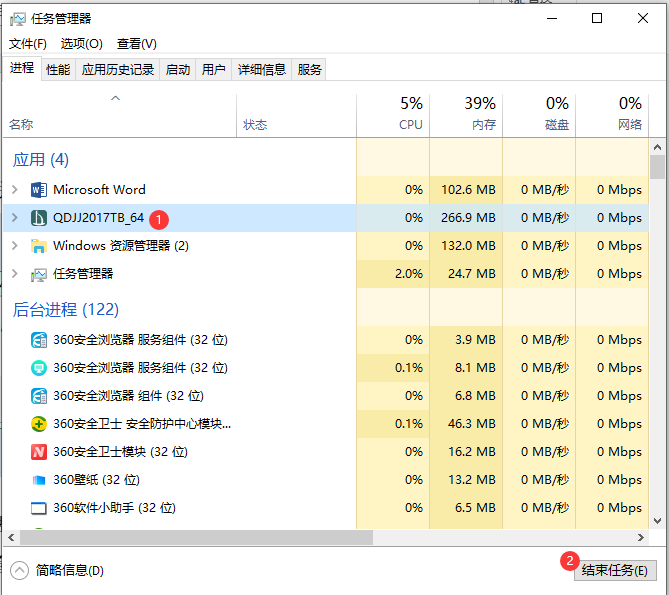Collapse to 简略信息 using the arrow icon

pyautogui.click(x=19, y=570)
